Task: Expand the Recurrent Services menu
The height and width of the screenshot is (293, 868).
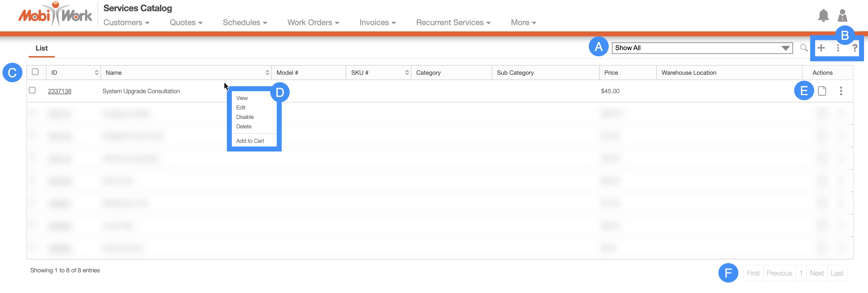Action: (453, 23)
